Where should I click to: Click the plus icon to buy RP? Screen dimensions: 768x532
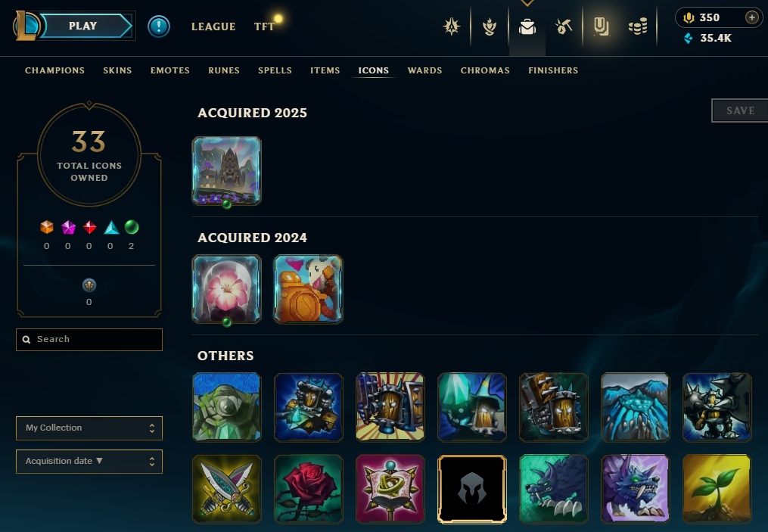click(x=751, y=17)
